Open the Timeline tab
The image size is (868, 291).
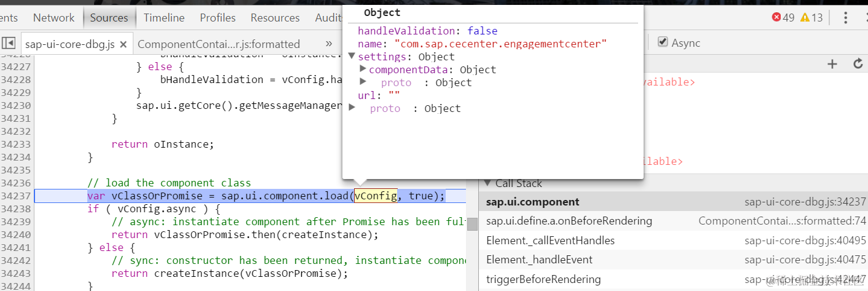[x=164, y=18]
